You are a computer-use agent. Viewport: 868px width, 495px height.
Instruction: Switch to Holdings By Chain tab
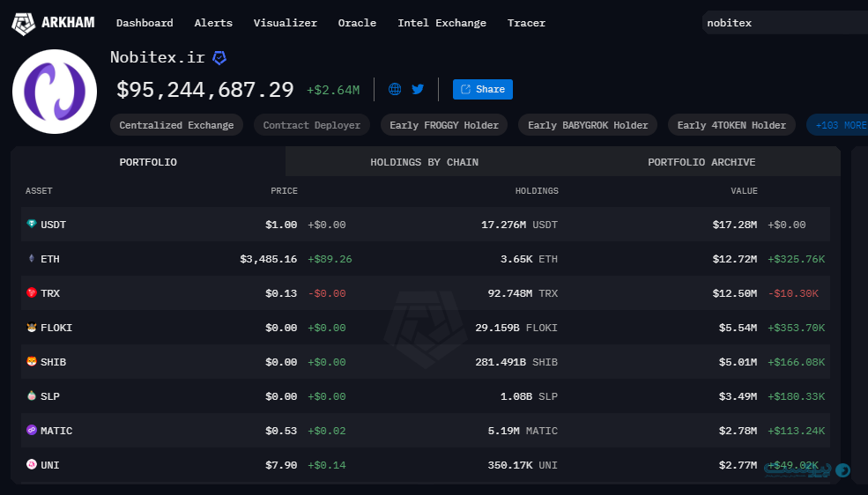pyautogui.click(x=424, y=162)
